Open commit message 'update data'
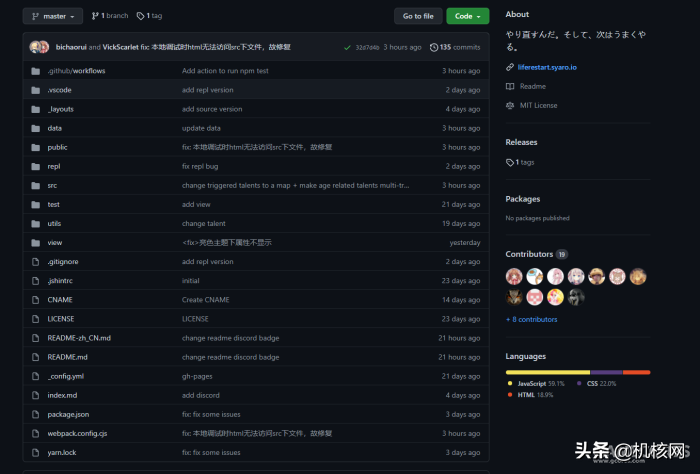 (x=201, y=129)
